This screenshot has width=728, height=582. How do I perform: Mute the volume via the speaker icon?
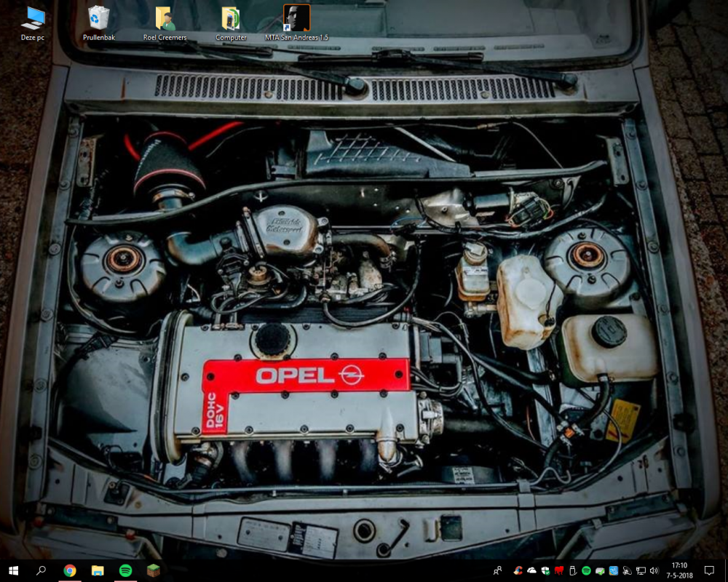click(x=654, y=571)
